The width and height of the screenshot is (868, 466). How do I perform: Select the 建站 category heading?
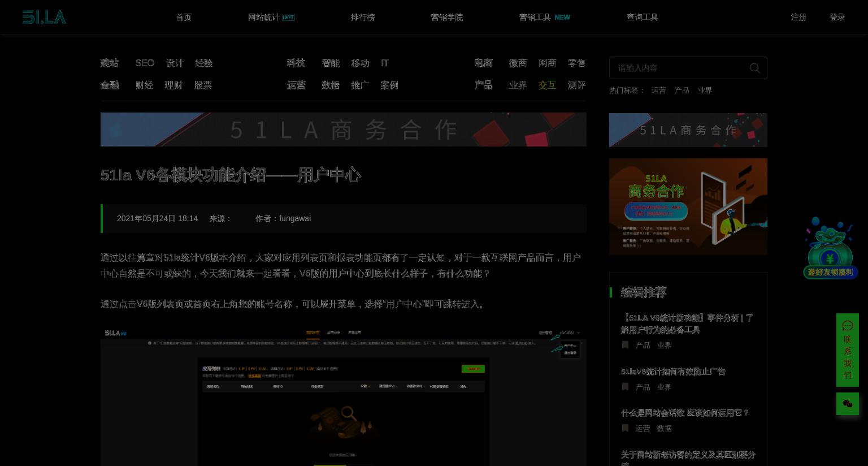tap(110, 63)
